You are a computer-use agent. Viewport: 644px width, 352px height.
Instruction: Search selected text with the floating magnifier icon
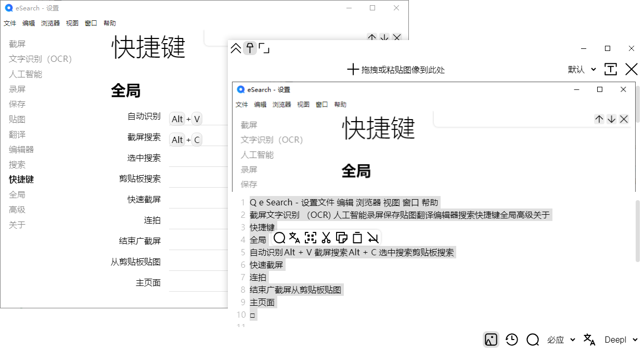pyautogui.click(x=279, y=238)
